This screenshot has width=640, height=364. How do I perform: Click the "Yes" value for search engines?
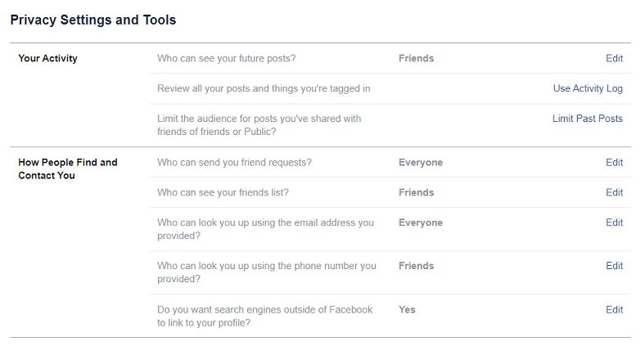[407, 310]
